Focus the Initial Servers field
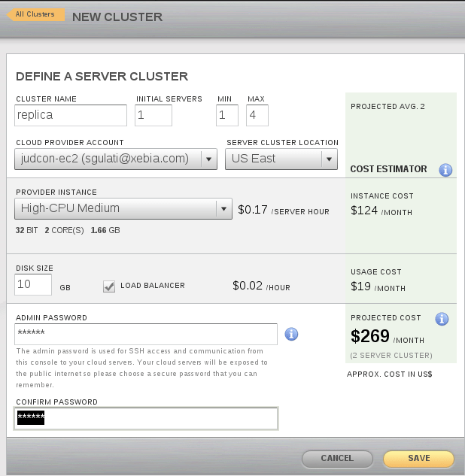This screenshot has height=476, width=465. point(153,115)
